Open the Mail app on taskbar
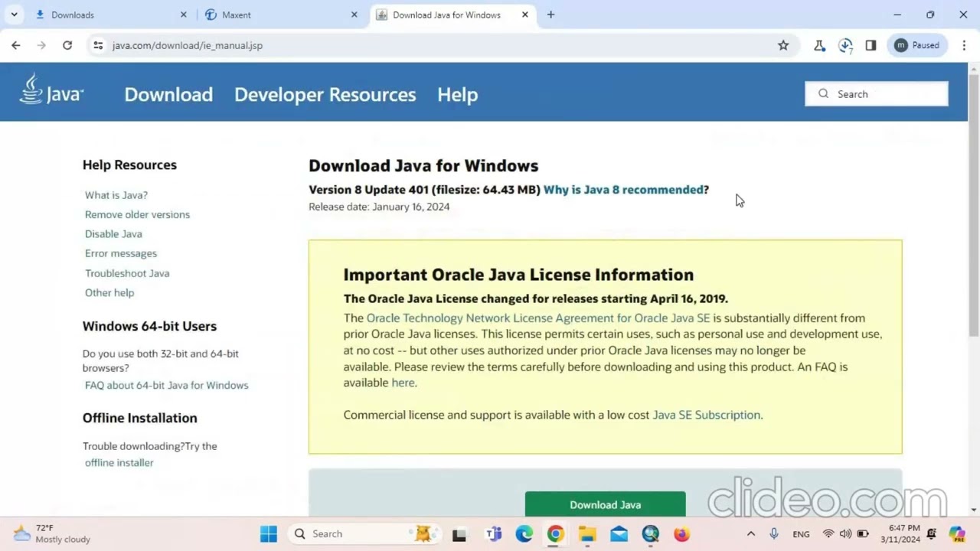 click(x=619, y=534)
